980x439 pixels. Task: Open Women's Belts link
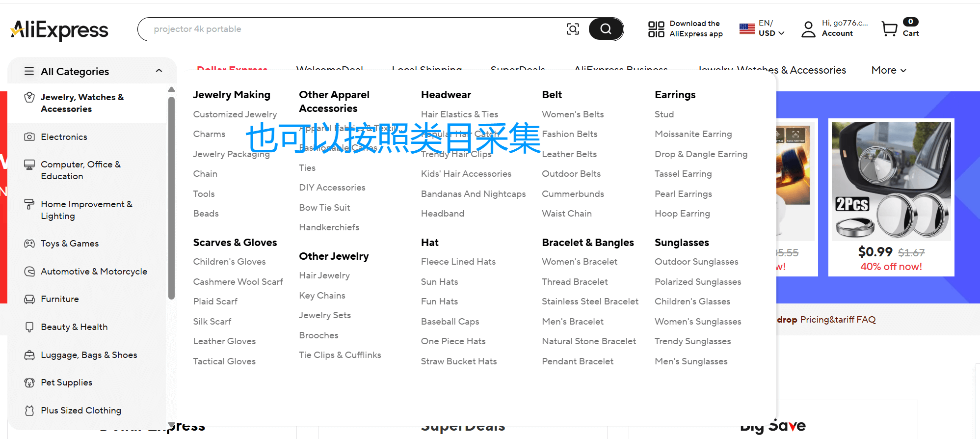573,114
